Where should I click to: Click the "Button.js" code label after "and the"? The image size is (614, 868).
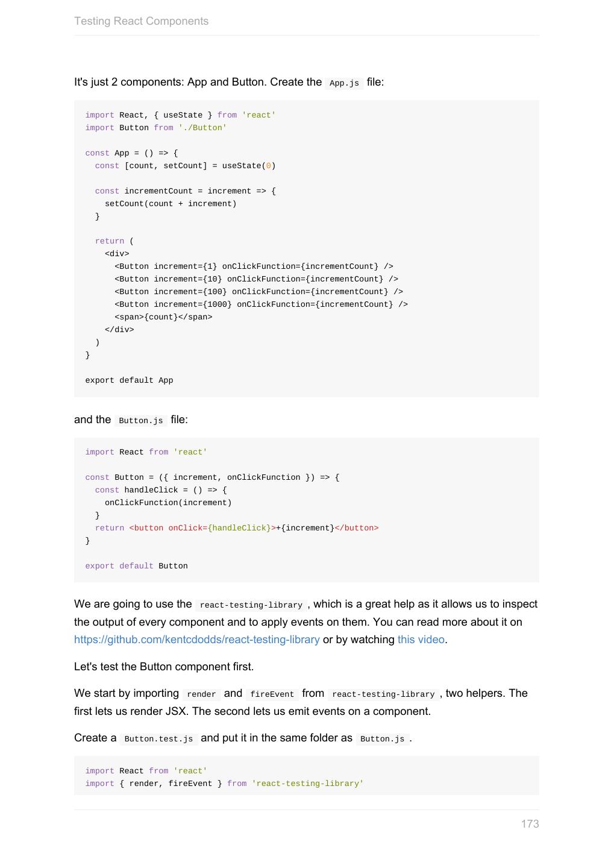(141, 421)
